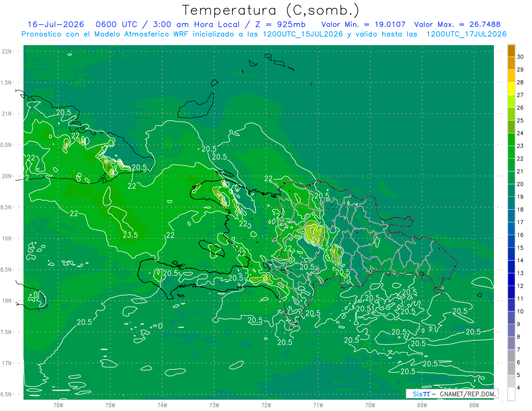The image size is (532, 411).
Task: Click the "16" color bar label
Action: pyautogui.click(x=520, y=235)
